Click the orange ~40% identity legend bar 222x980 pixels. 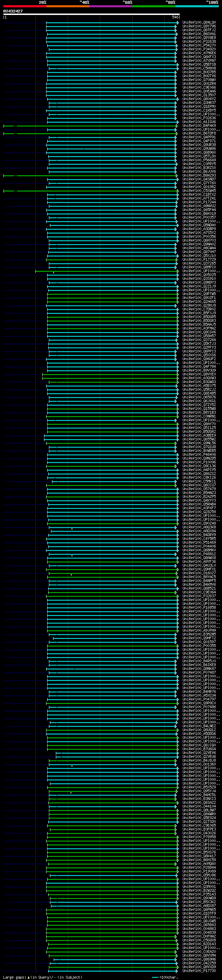pyautogui.click(x=68, y=6)
